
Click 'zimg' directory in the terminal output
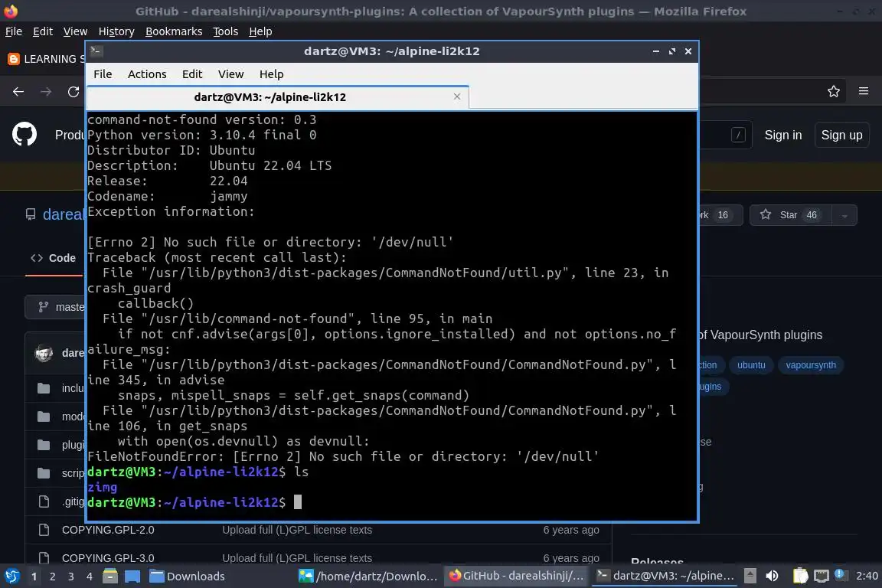click(103, 487)
